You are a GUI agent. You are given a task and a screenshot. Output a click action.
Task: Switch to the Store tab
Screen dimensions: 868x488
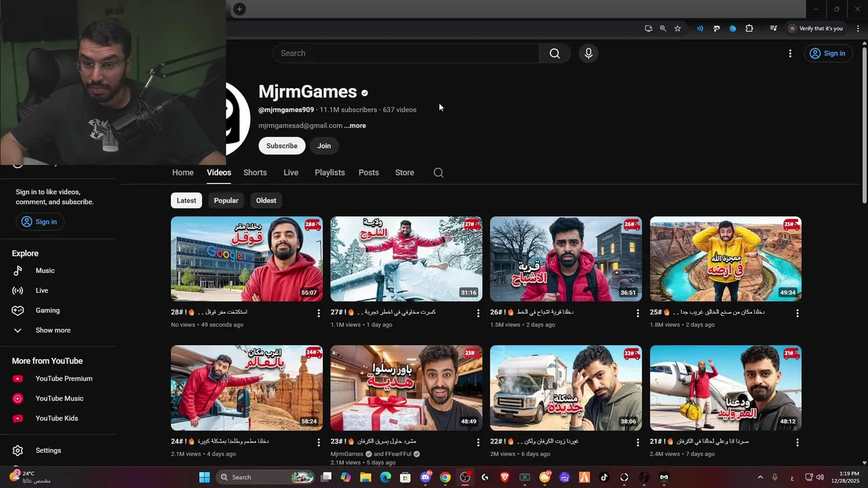pos(405,173)
